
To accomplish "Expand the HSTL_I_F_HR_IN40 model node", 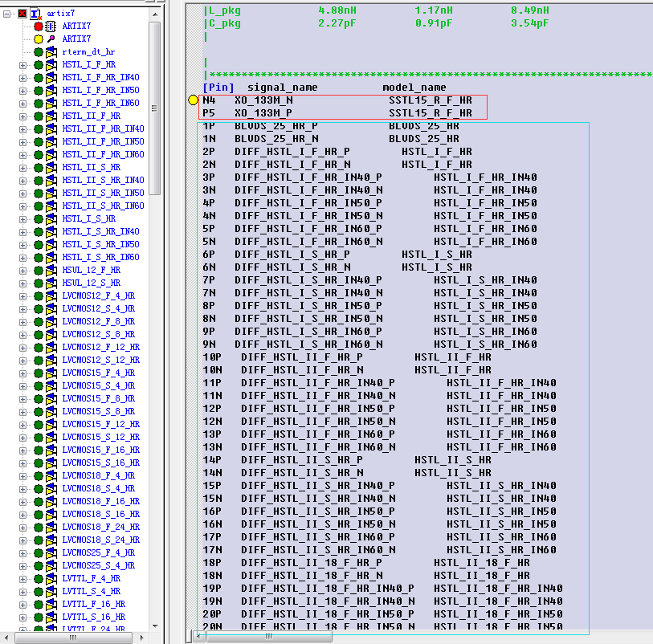I will 23,78.
